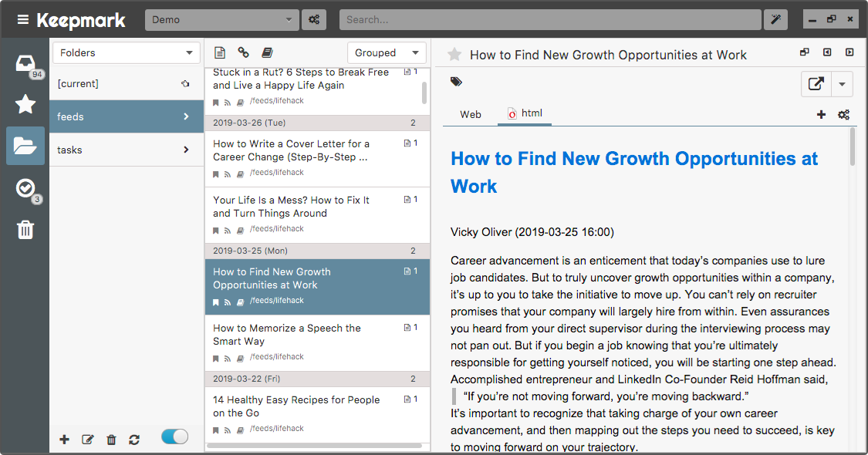Screen dimensions: 868x455
Task: Open the Grouped view dropdown
Action: click(x=387, y=52)
